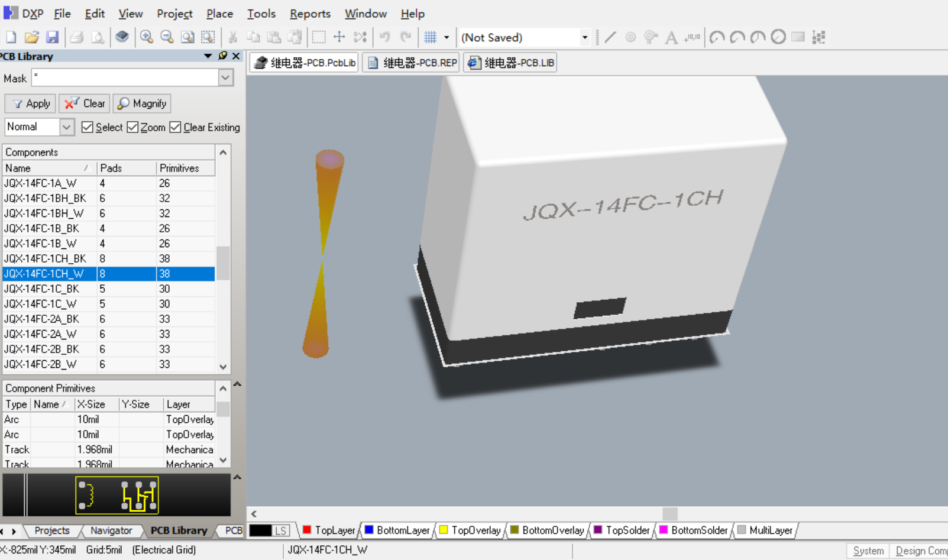Select the Paste Array tool
This screenshot has height=560, width=948.
(x=819, y=37)
